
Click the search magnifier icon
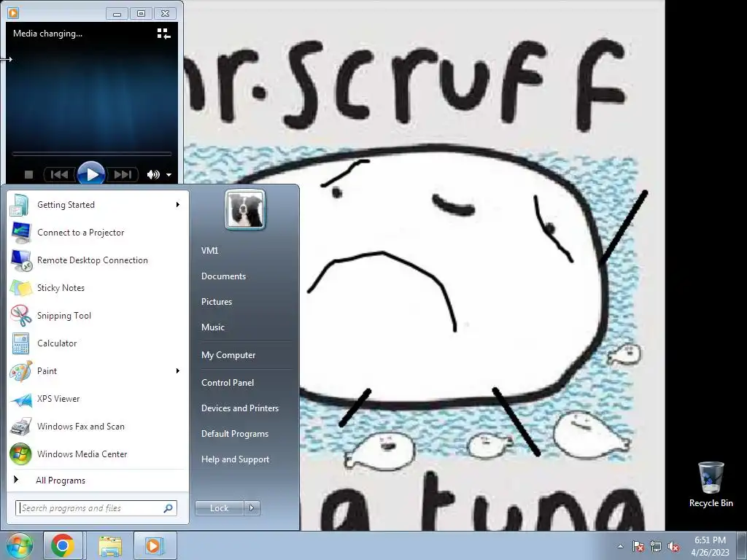pyautogui.click(x=169, y=508)
